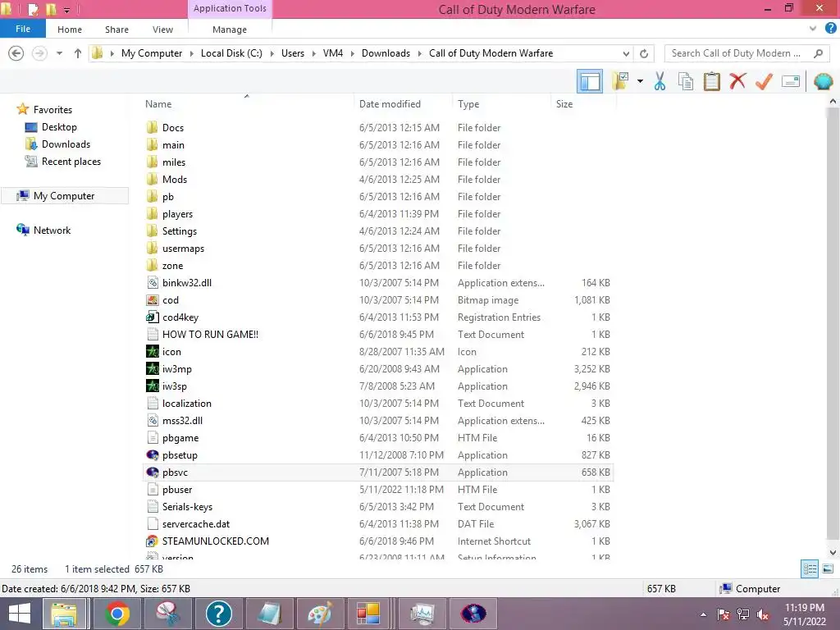Click the clock showing 11:19 PM

[x=804, y=608]
